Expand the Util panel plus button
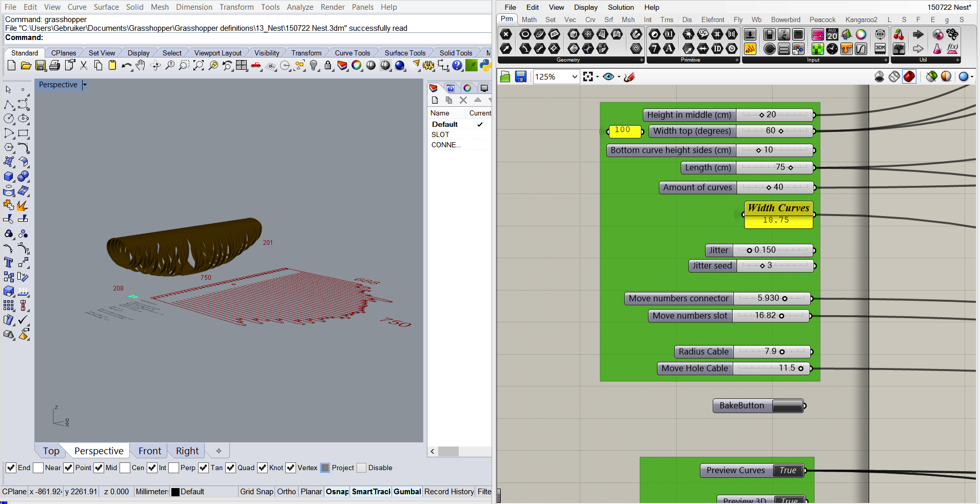The width and height of the screenshot is (980, 504). 958,60
